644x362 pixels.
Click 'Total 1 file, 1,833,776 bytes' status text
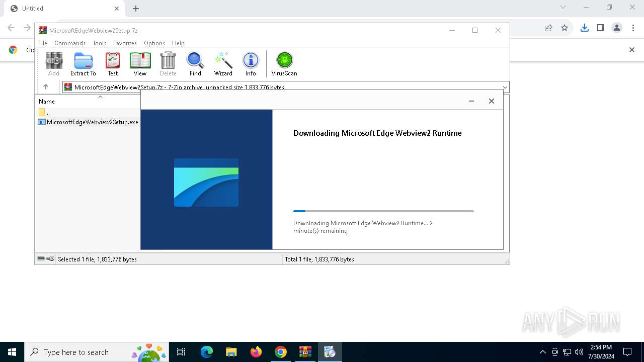tap(319, 259)
